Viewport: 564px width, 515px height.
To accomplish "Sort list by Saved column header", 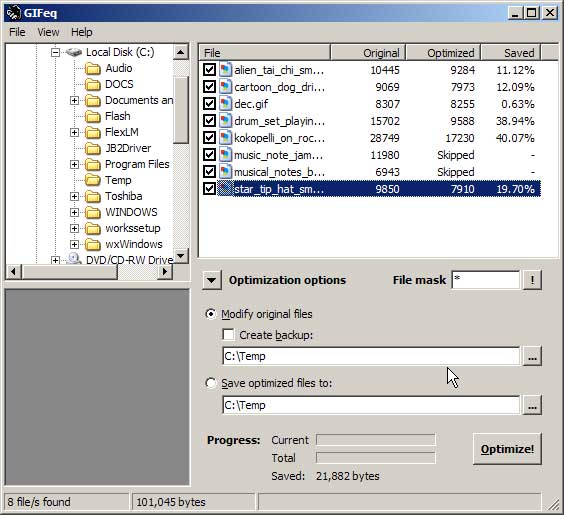I will tap(510, 53).
